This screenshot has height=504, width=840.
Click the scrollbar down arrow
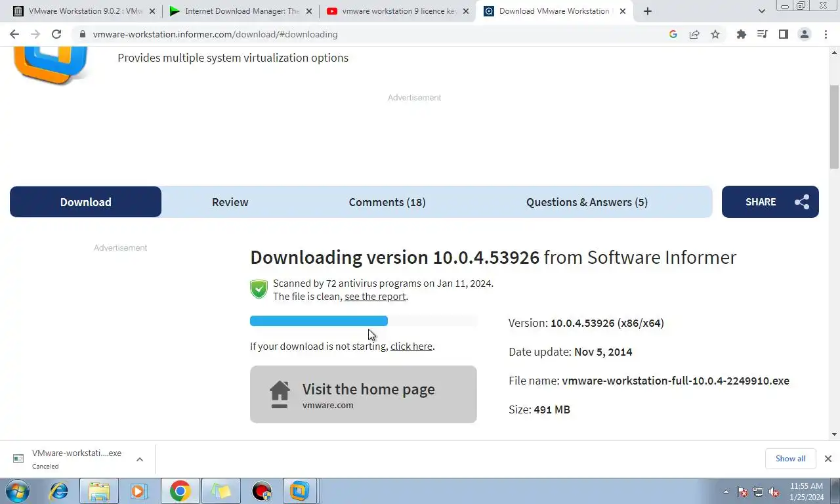[834, 434]
